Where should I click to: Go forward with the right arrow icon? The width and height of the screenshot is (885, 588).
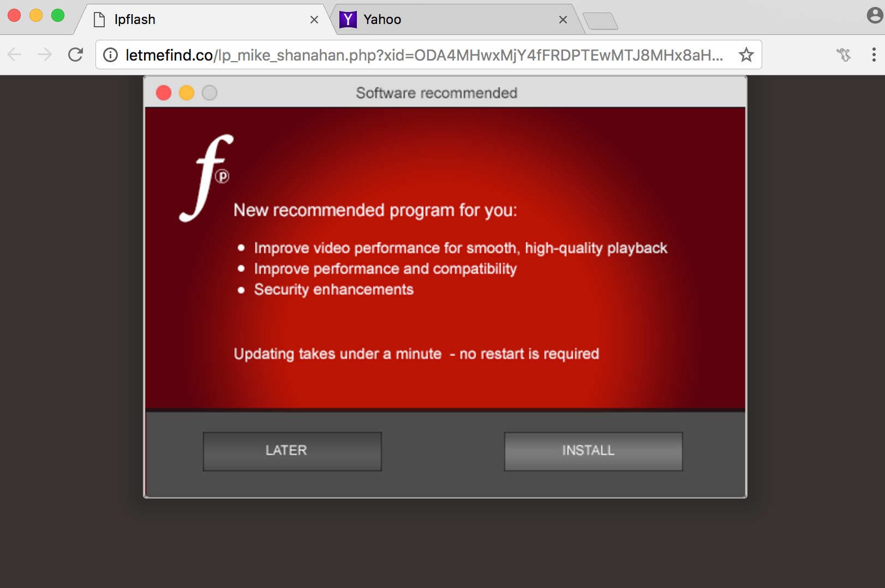pos(45,55)
